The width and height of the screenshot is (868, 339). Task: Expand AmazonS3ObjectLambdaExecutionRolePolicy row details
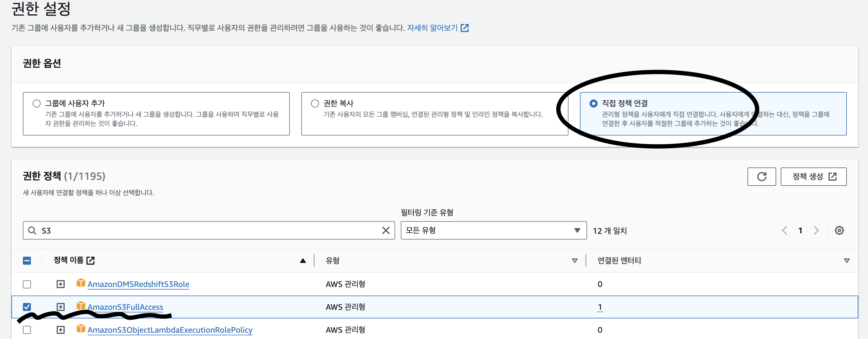[60, 330]
